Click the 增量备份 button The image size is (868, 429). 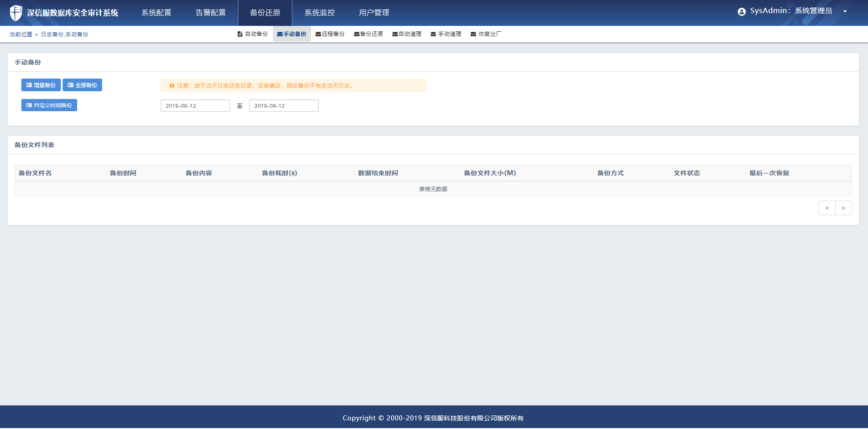(41, 85)
